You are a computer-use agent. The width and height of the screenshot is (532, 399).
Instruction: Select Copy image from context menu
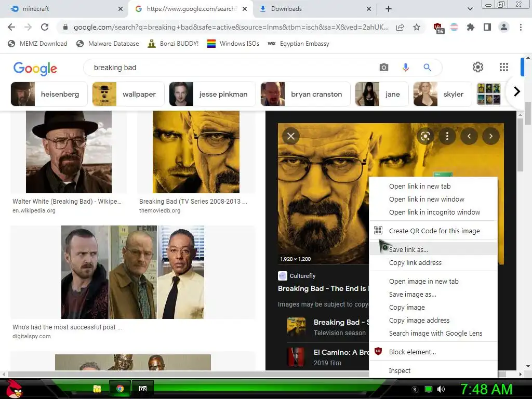[x=433, y=308]
